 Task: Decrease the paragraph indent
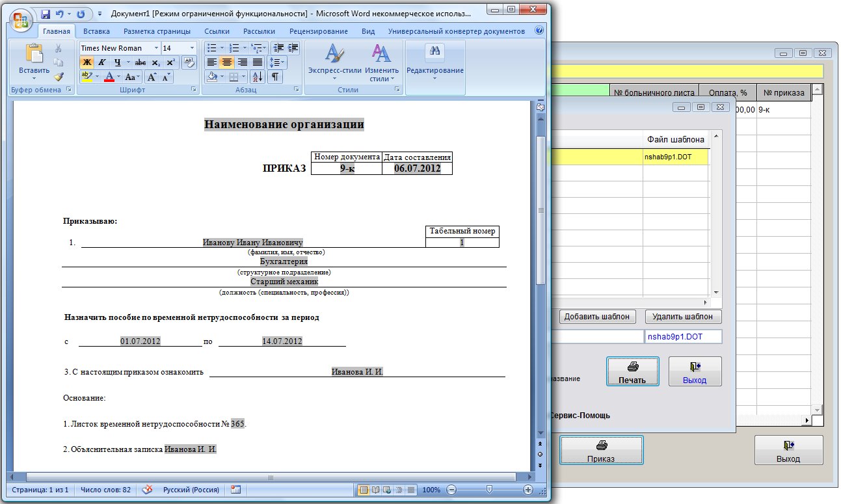(278, 47)
